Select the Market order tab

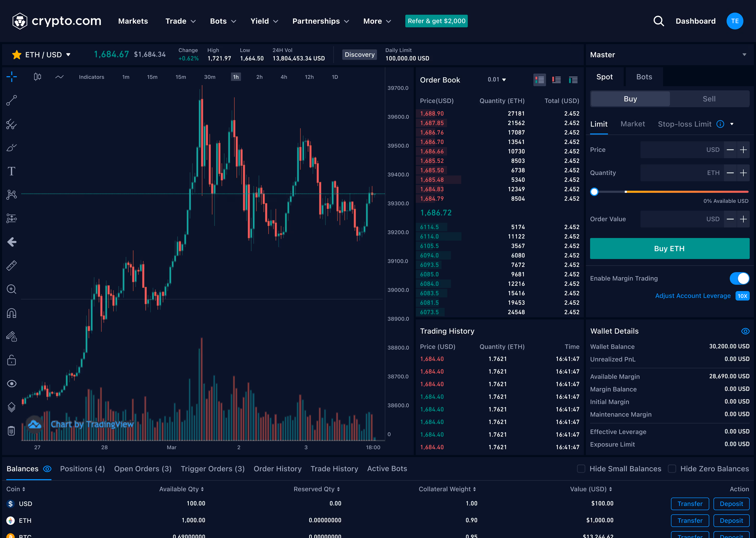coord(633,124)
